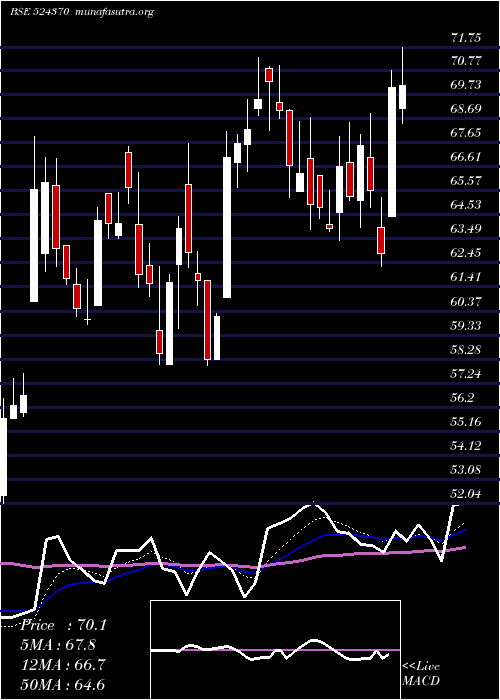Click the 67.65 price axis label
The height and width of the screenshot is (700, 500).
[x=466, y=133]
